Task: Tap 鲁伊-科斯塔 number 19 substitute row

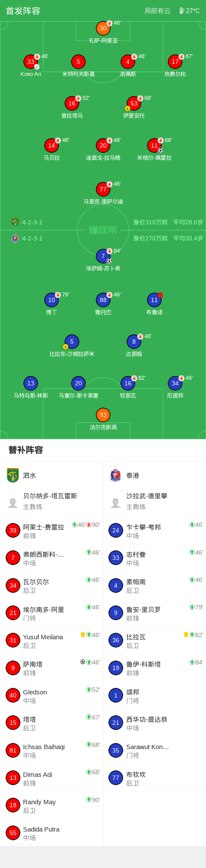Action: 154,668
